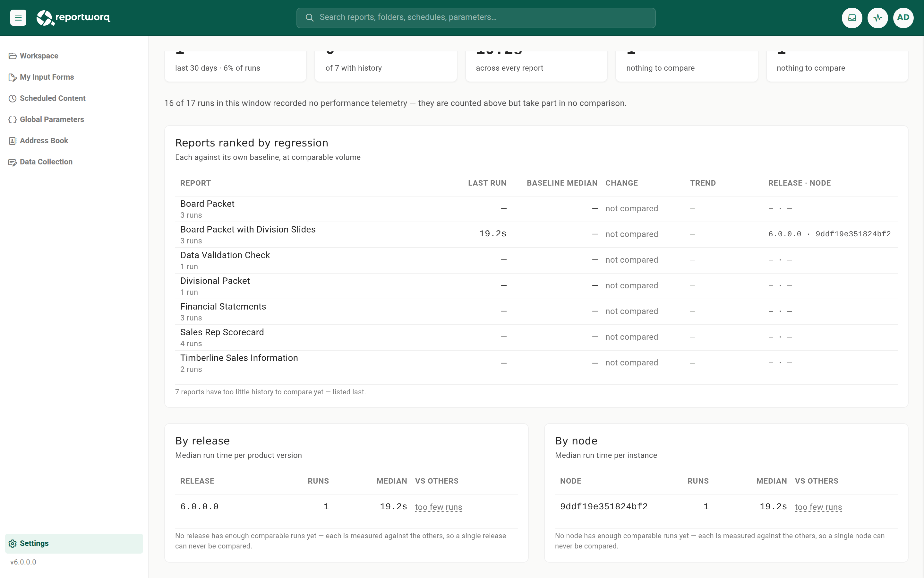This screenshot has width=924, height=578.
Task: Click the By release panel heading
Action: pos(202,441)
